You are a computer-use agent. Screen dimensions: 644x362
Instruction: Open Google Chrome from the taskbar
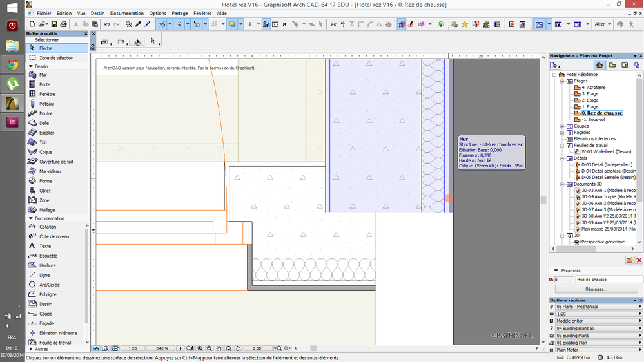12,64
